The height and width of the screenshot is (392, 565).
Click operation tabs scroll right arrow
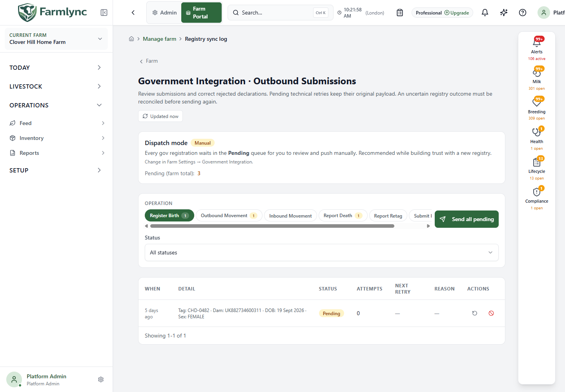pyautogui.click(x=428, y=226)
